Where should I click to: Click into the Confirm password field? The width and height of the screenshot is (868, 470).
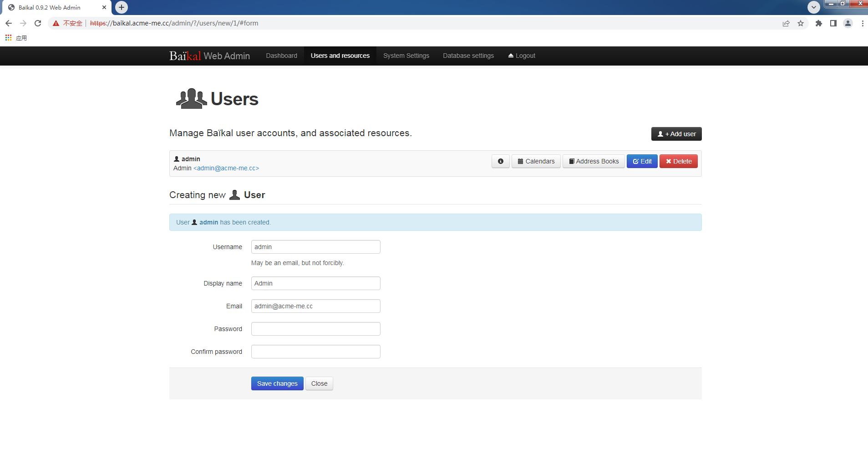(315, 352)
